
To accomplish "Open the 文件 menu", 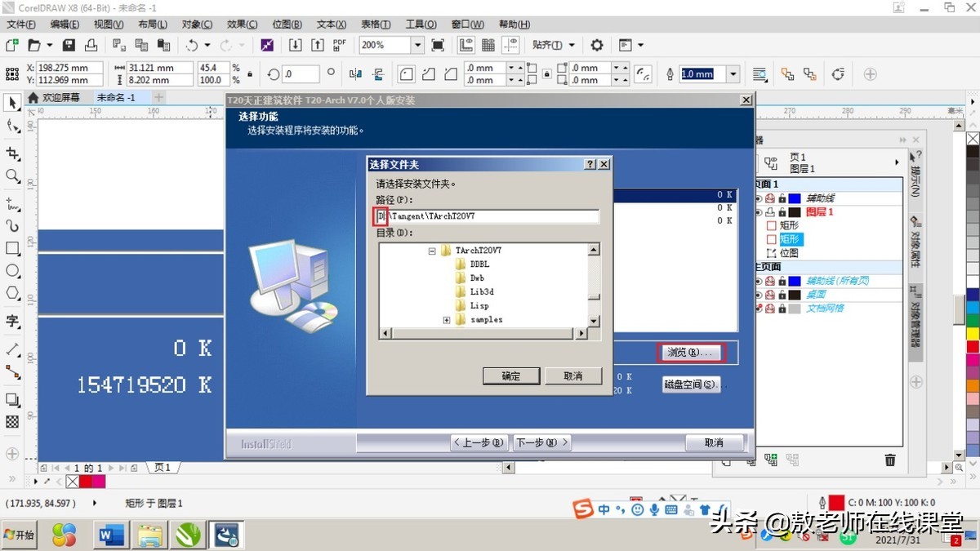I will 20,24.
